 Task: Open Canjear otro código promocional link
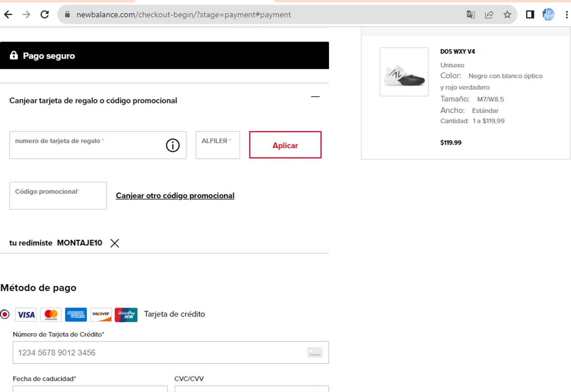tap(175, 195)
